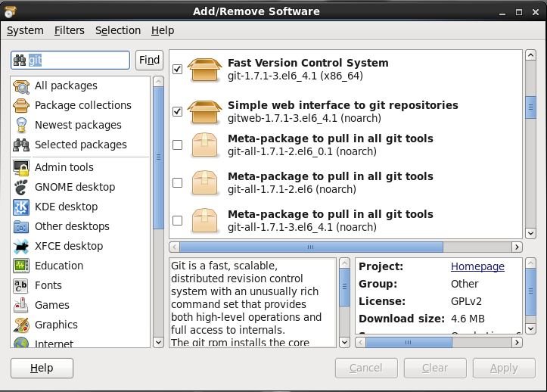
Task: Click the Find button
Action: tap(149, 60)
